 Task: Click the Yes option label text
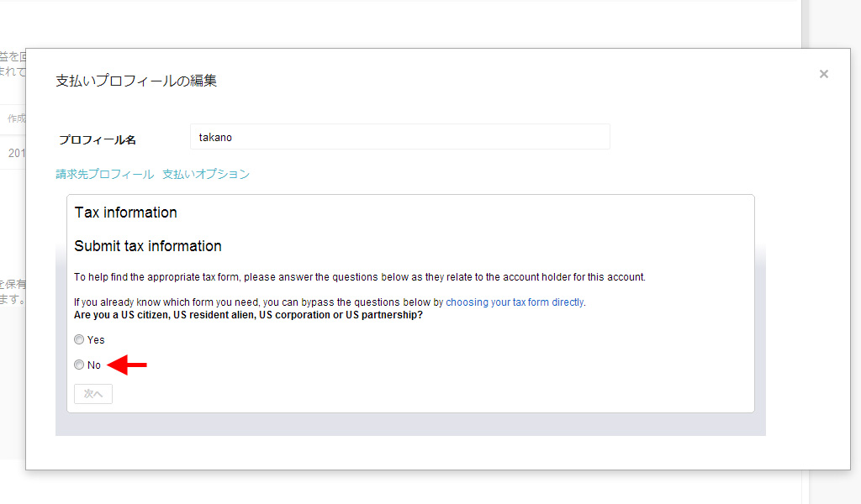pos(96,340)
